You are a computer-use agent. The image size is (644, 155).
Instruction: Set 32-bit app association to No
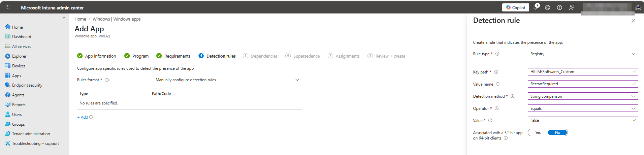click(557, 132)
